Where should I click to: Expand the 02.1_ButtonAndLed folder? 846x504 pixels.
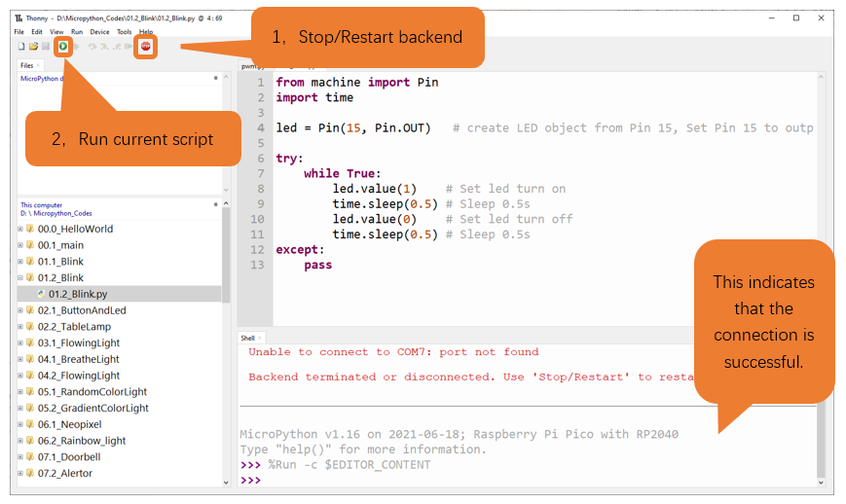click(20, 310)
